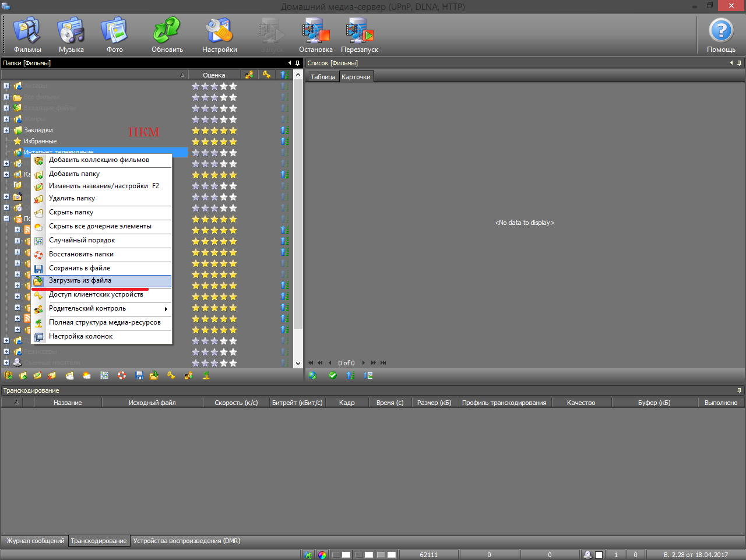This screenshot has width=746, height=560.
Task: Click first record button in list navigator
Action: pyautogui.click(x=311, y=363)
